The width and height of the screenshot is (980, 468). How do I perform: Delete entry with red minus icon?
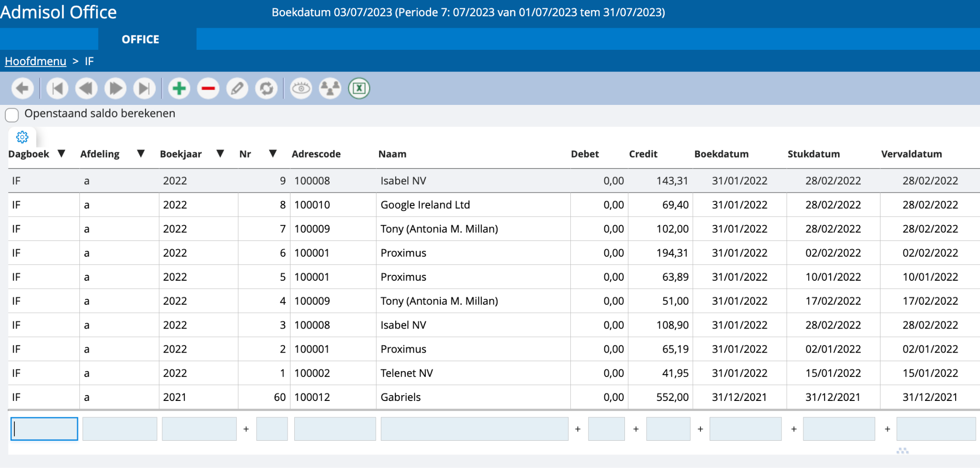point(208,89)
